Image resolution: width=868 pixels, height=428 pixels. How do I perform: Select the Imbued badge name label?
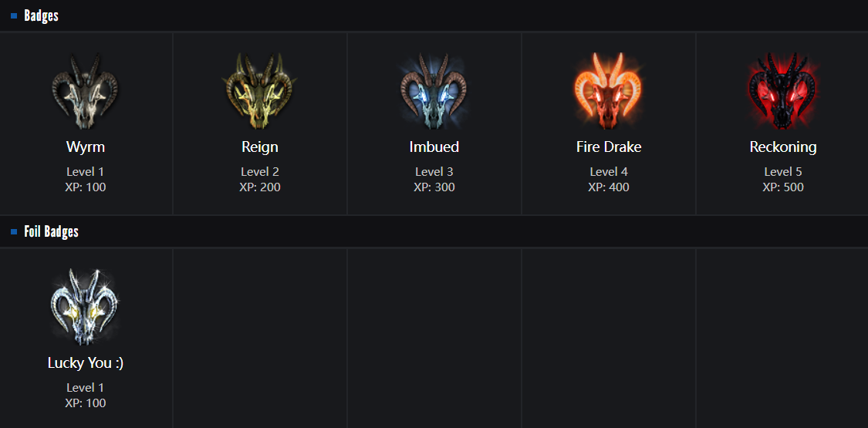point(434,147)
